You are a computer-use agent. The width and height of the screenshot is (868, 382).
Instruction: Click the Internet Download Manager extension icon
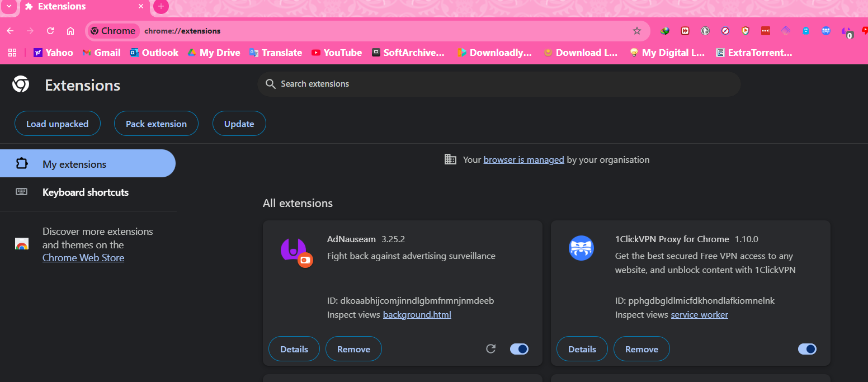click(665, 31)
